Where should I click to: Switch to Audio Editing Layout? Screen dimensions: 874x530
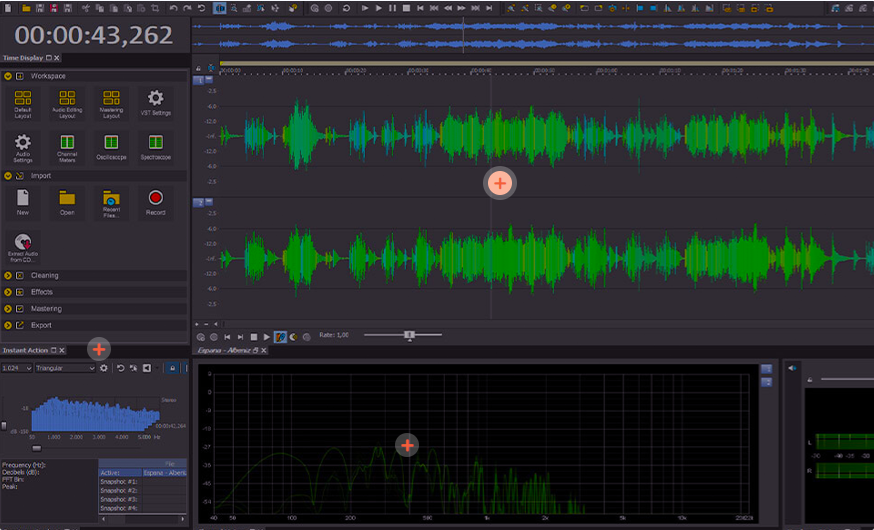(x=67, y=104)
